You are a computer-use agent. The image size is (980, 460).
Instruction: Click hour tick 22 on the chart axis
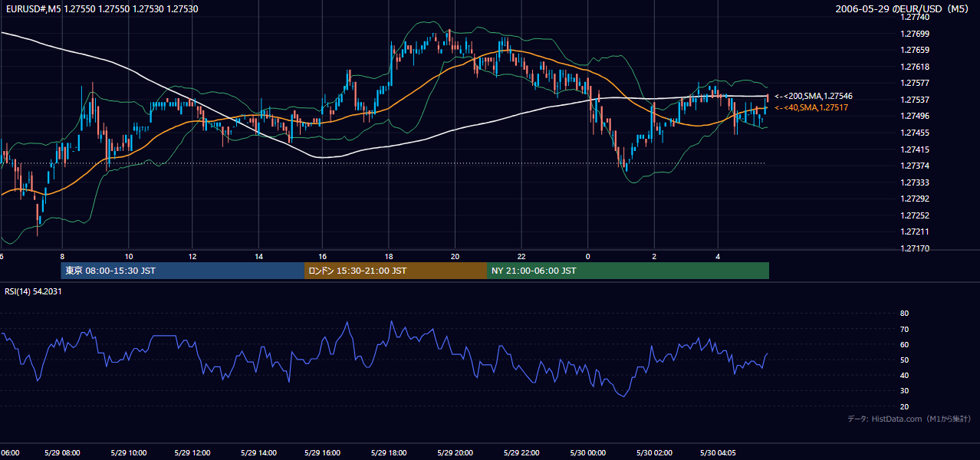pyautogui.click(x=521, y=256)
